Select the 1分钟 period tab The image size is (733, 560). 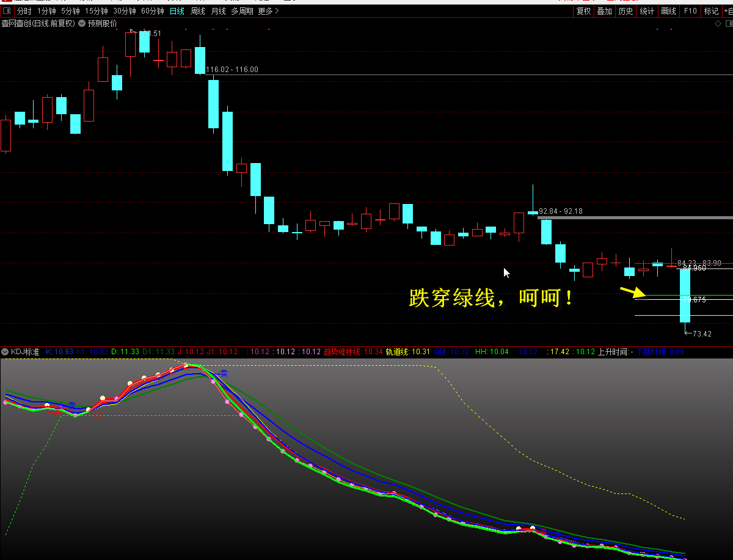[x=46, y=11]
